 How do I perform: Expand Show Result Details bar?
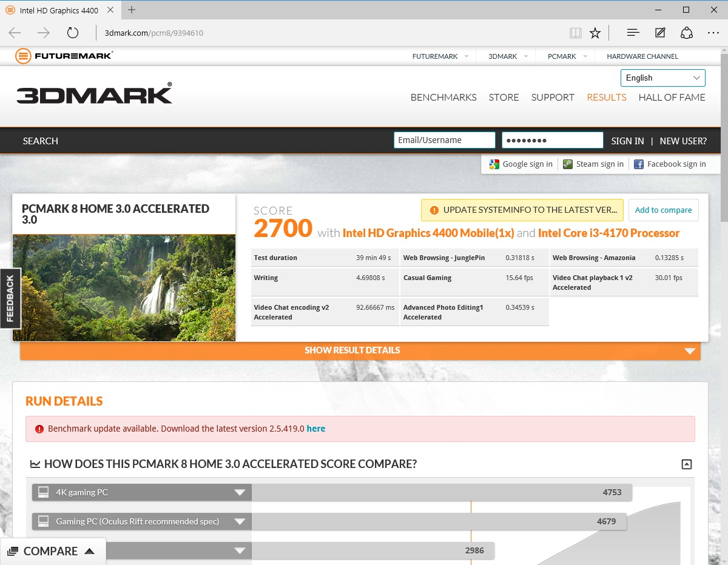point(360,350)
